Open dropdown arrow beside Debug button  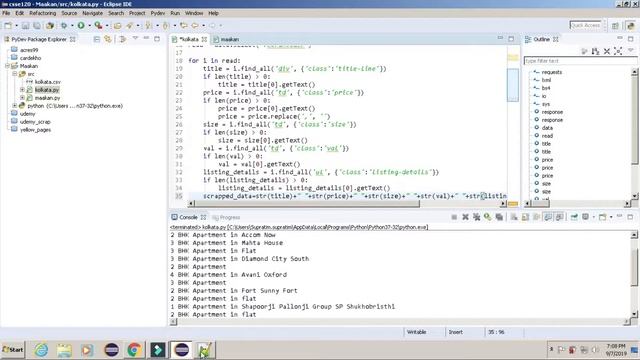tap(72, 26)
